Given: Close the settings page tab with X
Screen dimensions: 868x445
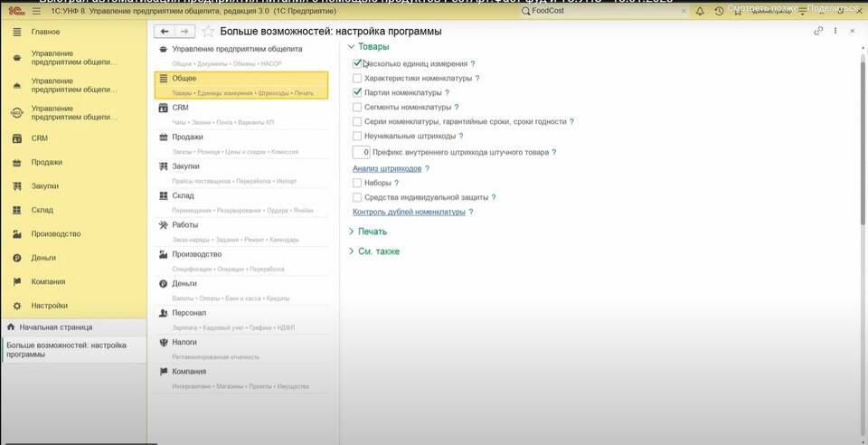Looking at the screenshot, I should point(853,31).
